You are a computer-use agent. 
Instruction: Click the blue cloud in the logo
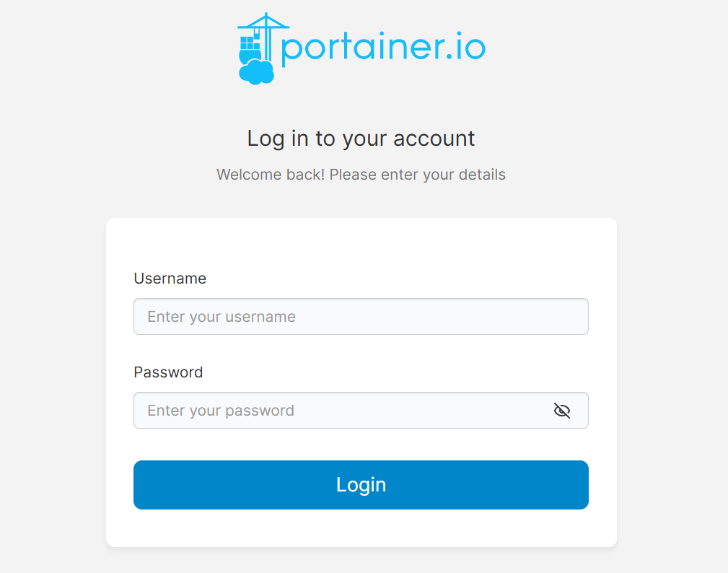tap(255, 72)
